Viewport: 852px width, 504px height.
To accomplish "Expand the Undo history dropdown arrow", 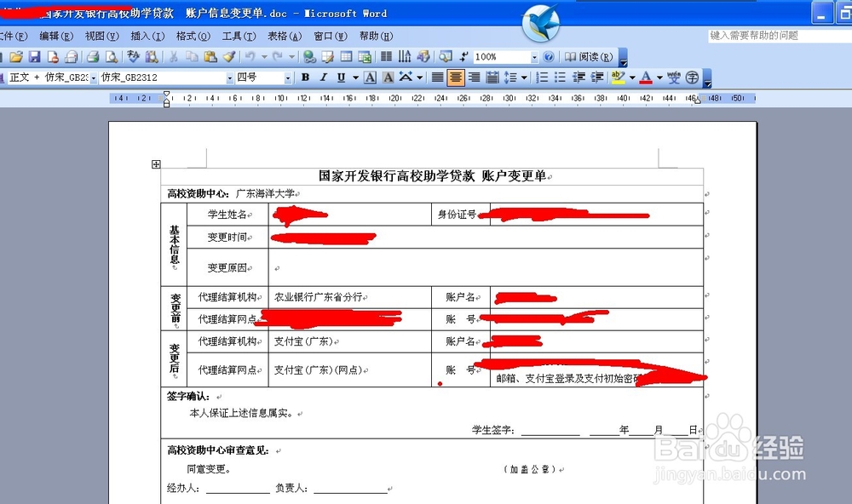I will point(264,56).
